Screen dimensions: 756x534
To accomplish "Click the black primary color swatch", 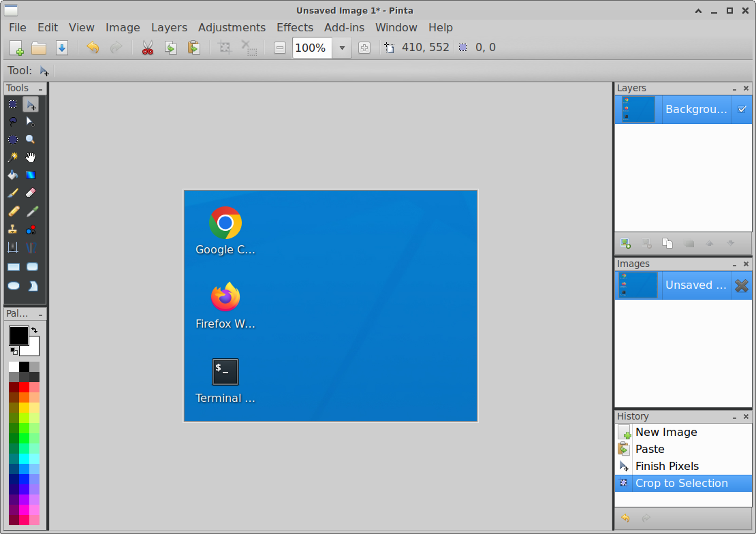I will point(18,335).
